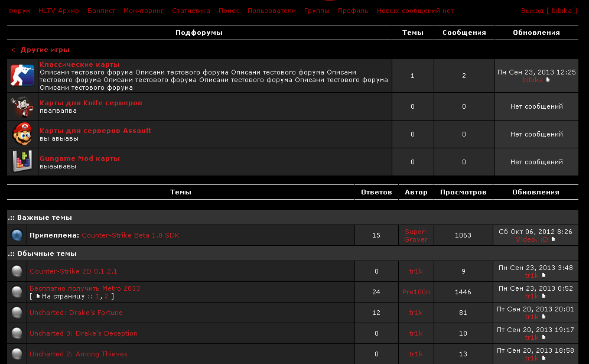Open HLTV Архив in navigation

coord(58,11)
